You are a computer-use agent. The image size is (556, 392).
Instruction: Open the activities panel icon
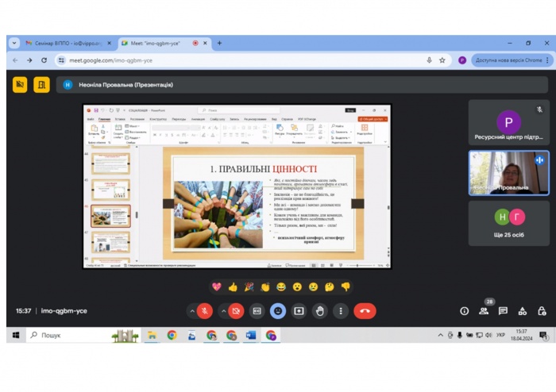pos(523,311)
